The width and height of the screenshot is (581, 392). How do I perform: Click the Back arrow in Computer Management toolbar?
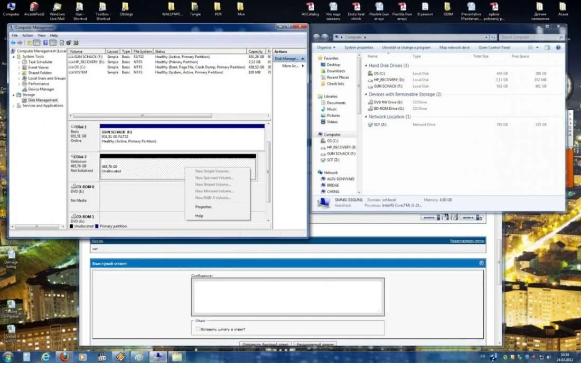tap(13, 43)
